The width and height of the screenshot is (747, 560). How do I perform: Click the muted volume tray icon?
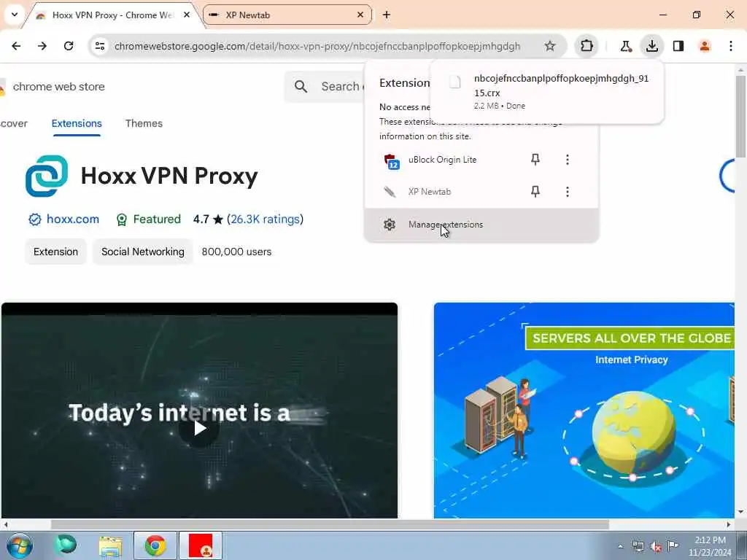(x=656, y=547)
